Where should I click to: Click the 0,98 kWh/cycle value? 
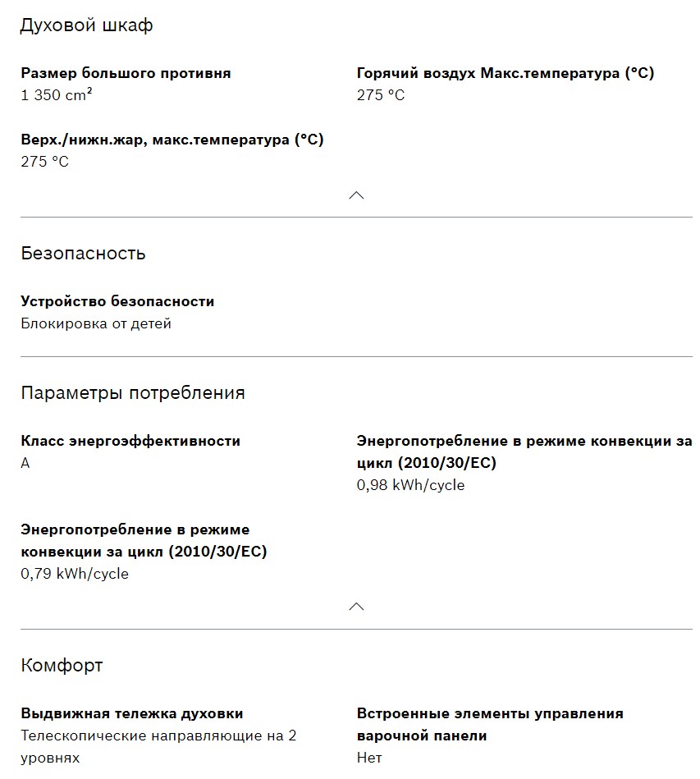[410, 485]
